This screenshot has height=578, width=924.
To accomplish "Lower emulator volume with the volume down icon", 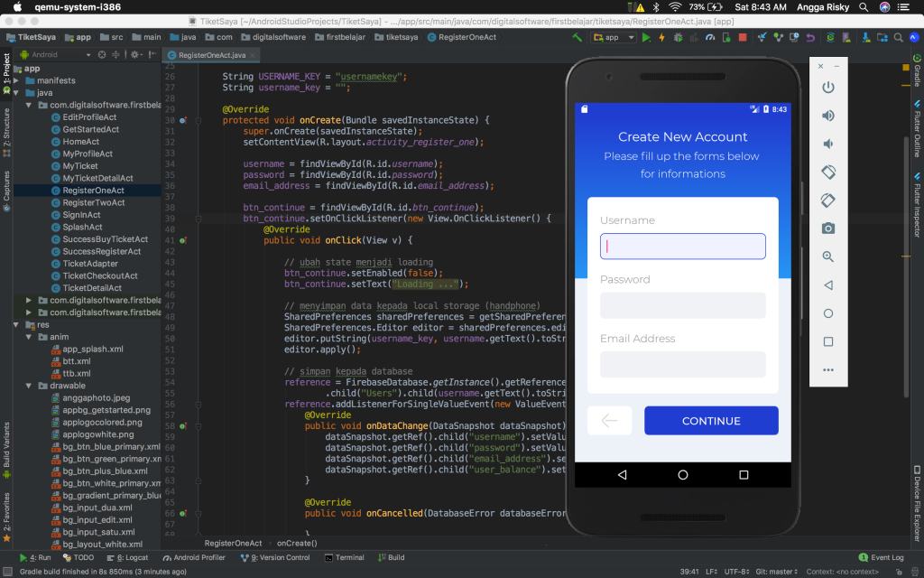I will point(828,144).
